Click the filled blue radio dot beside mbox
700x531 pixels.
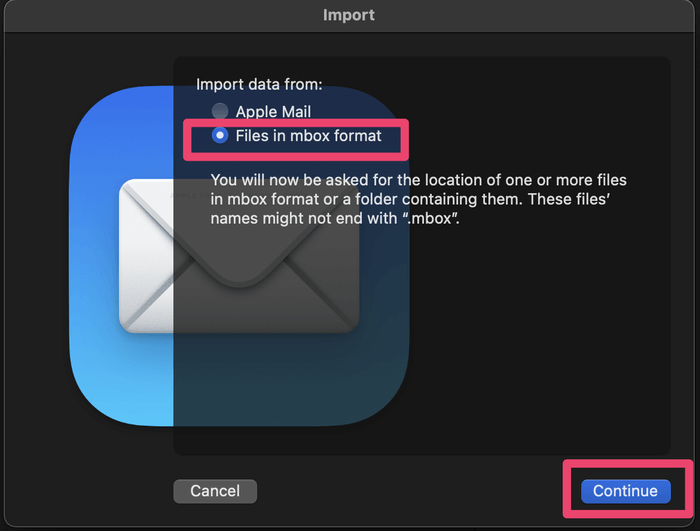(220, 135)
